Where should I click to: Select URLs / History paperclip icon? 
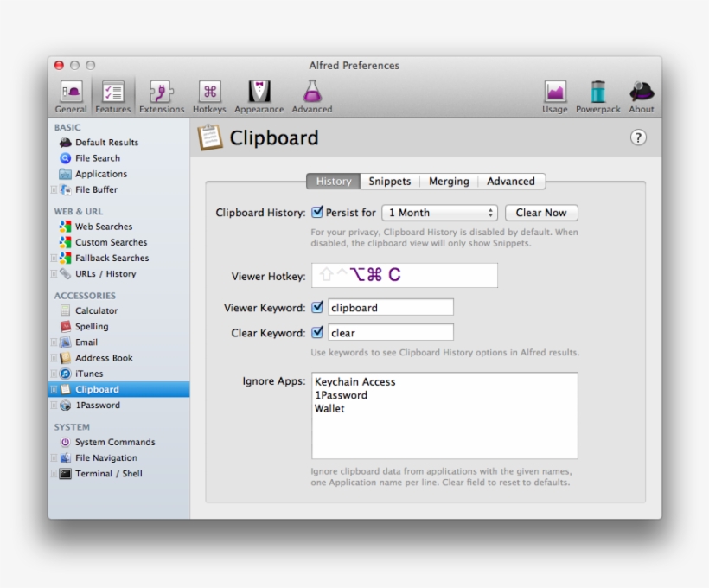[x=66, y=274]
